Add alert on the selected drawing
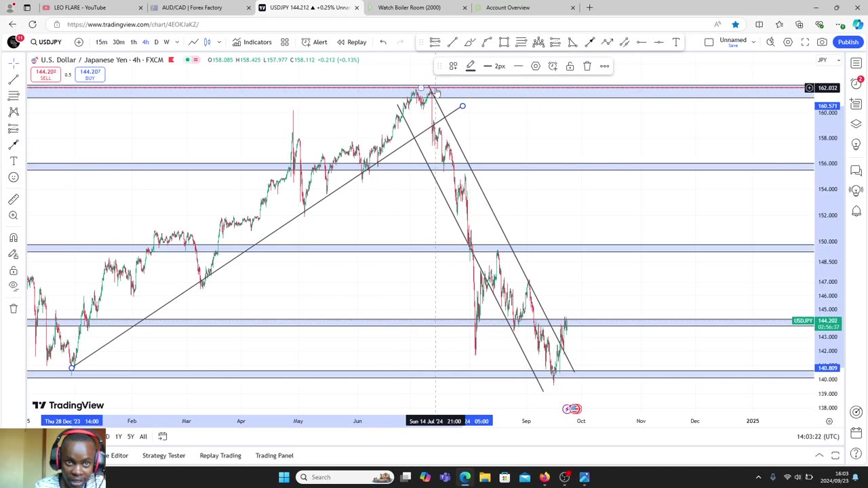868x488 pixels. [553, 66]
